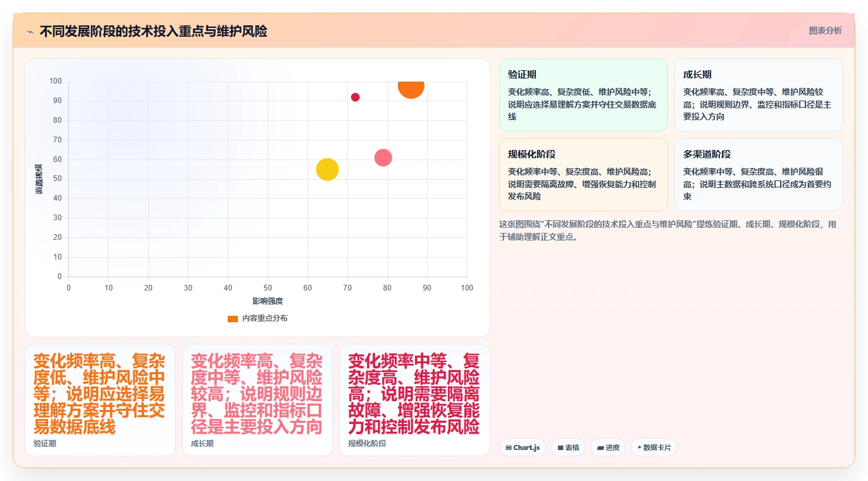The width and height of the screenshot is (868, 481).
Task: Click the 表格 tag
Action: pos(568,447)
